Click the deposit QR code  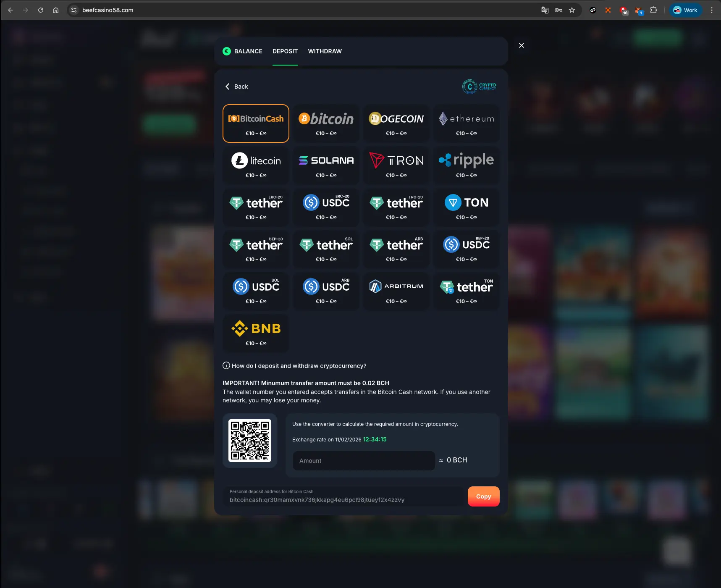click(250, 441)
